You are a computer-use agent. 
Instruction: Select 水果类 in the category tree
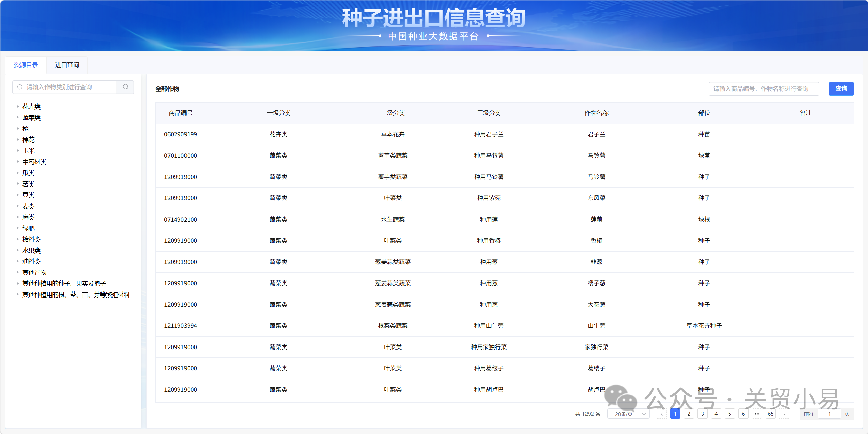(x=32, y=251)
